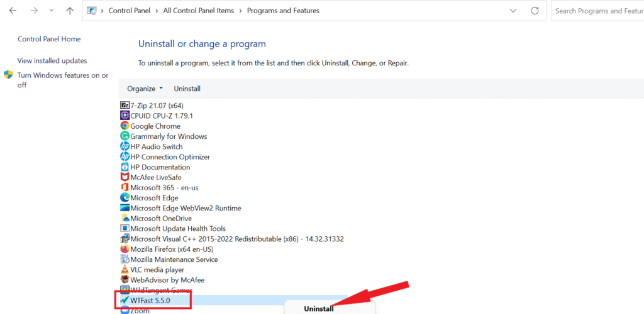644x314 pixels.
Task: Click All Control Panel Items breadcrumb
Action: click(x=198, y=11)
